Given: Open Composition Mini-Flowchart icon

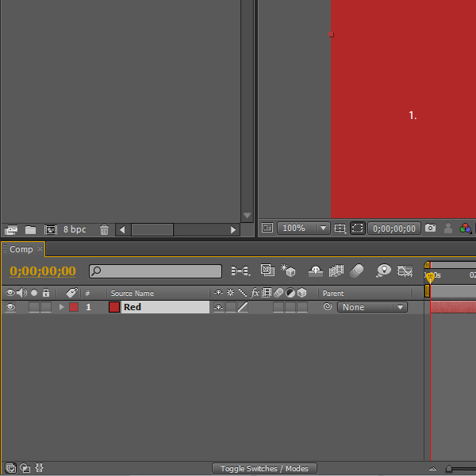Looking at the screenshot, I should point(240,271).
